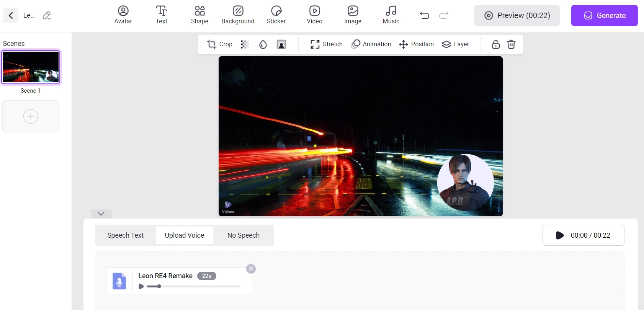Switch to the Upload Voice tab
This screenshot has width=644, height=310.
[x=184, y=235]
